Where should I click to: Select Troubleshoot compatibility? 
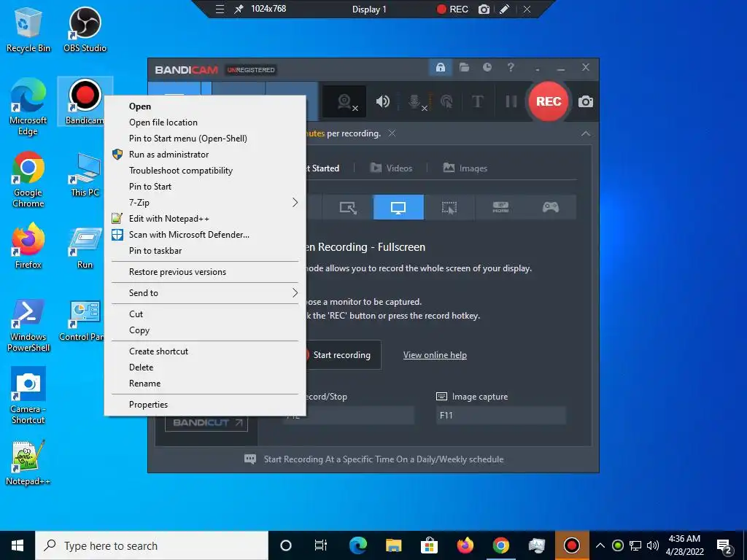pyautogui.click(x=205, y=171)
